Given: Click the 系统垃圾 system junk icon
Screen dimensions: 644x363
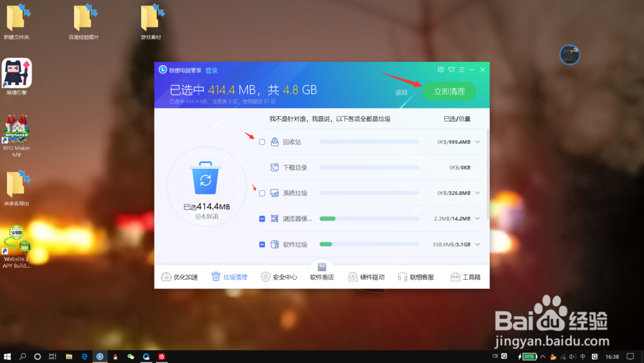Looking at the screenshot, I should point(274,193).
